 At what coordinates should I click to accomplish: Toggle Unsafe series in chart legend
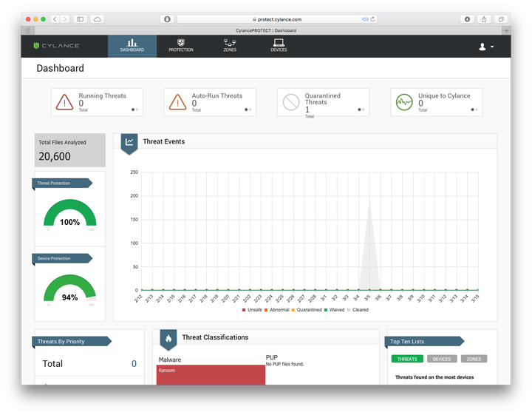[x=252, y=310]
